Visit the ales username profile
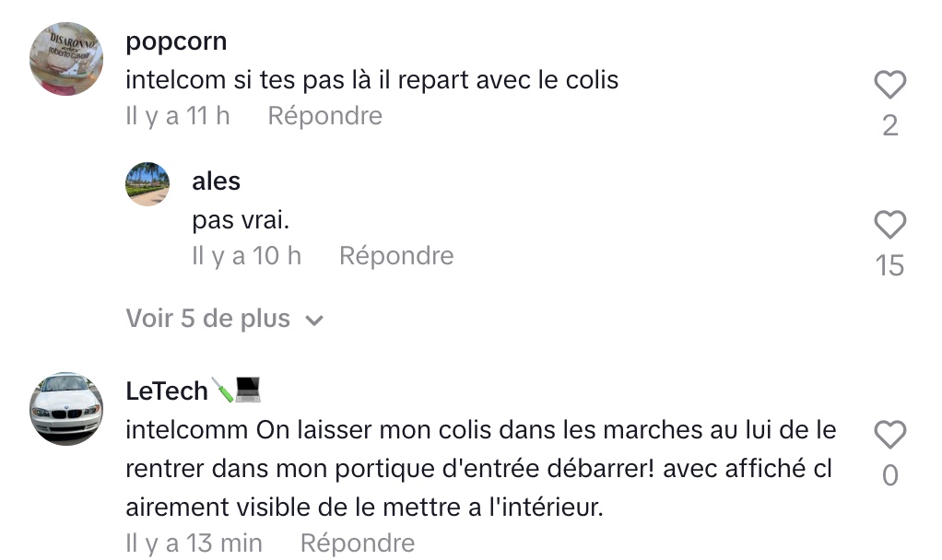 click(x=216, y=181)
